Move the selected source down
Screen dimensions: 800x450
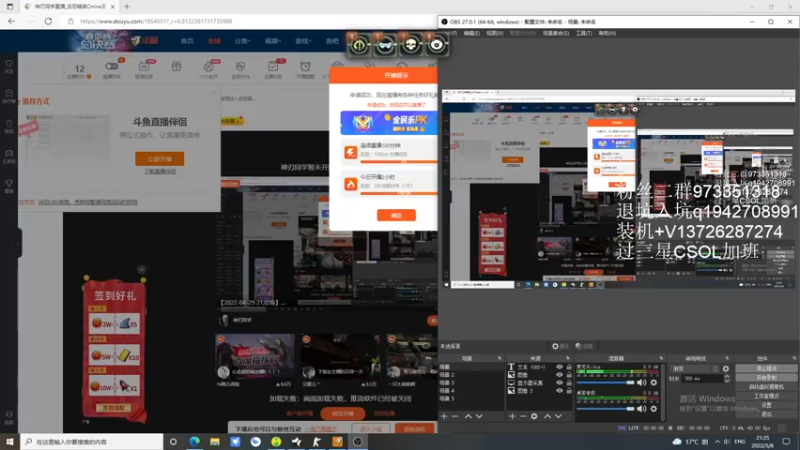pyautogui.click(x=558, y=416)
